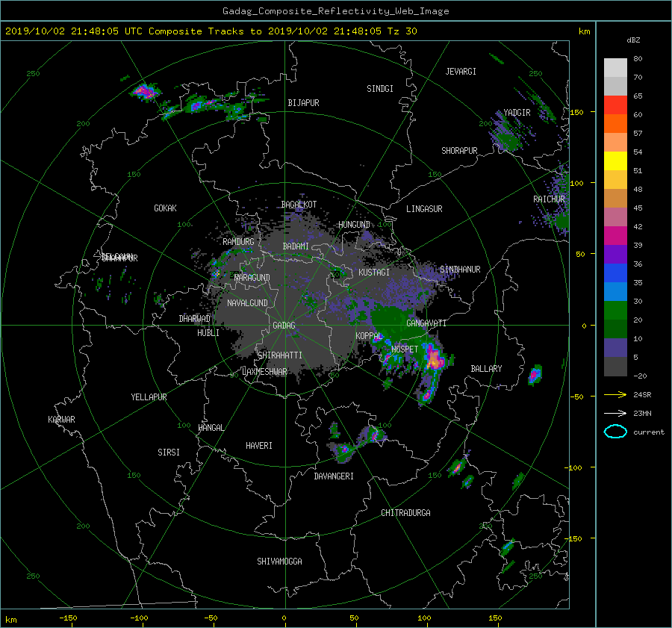Click the 150 tick on right km axis
Viewport: 672px width, 628px height.
[x=577, y=112]
